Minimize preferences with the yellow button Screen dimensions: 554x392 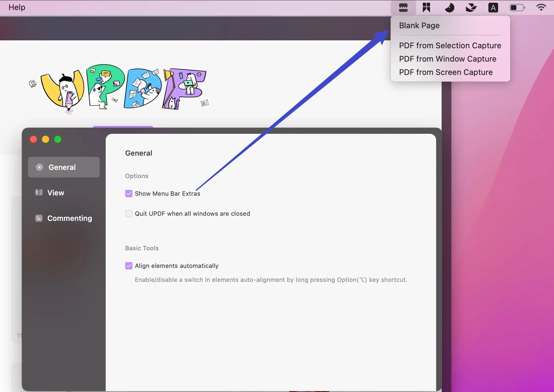[46, 139]
